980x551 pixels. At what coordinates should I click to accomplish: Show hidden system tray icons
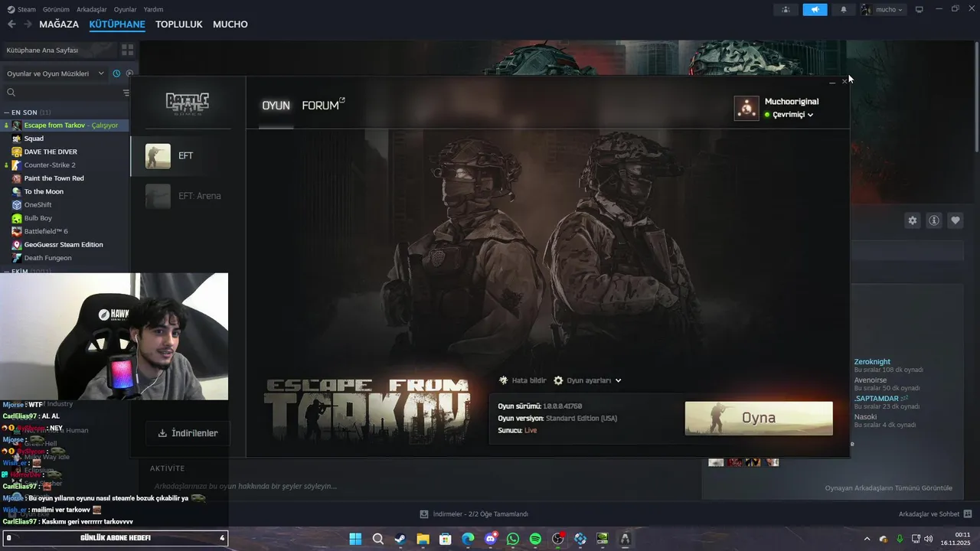[x=867, y=539]
